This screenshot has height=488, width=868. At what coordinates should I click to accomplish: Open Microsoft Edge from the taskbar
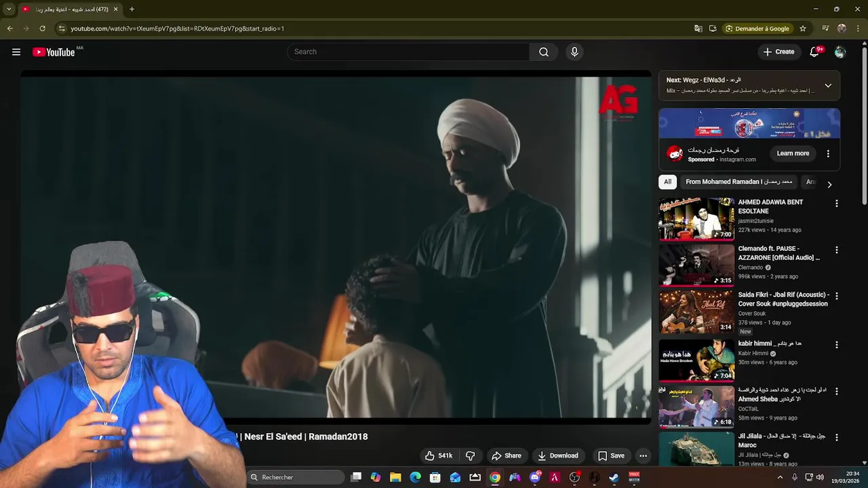click(415, 477)
